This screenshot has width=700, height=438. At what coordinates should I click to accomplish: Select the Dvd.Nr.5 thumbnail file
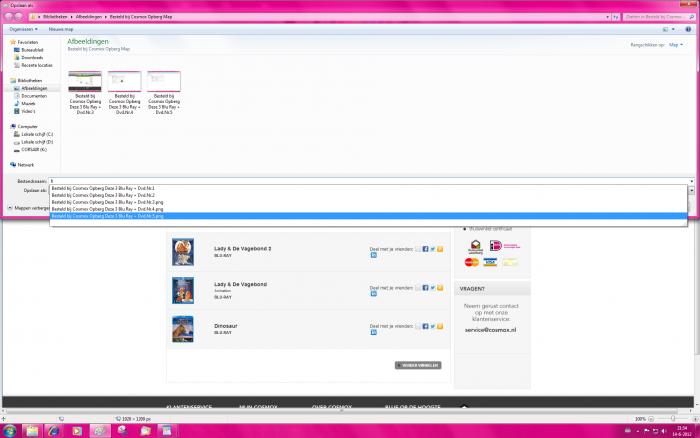pos(164,92)
